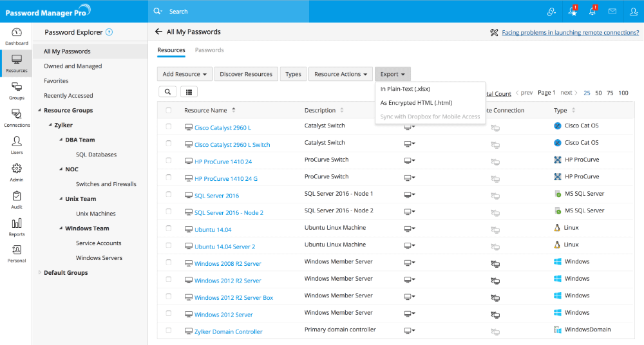
Task: Check the SQL Server 2016 row checkbox
Action: [168, 194]
